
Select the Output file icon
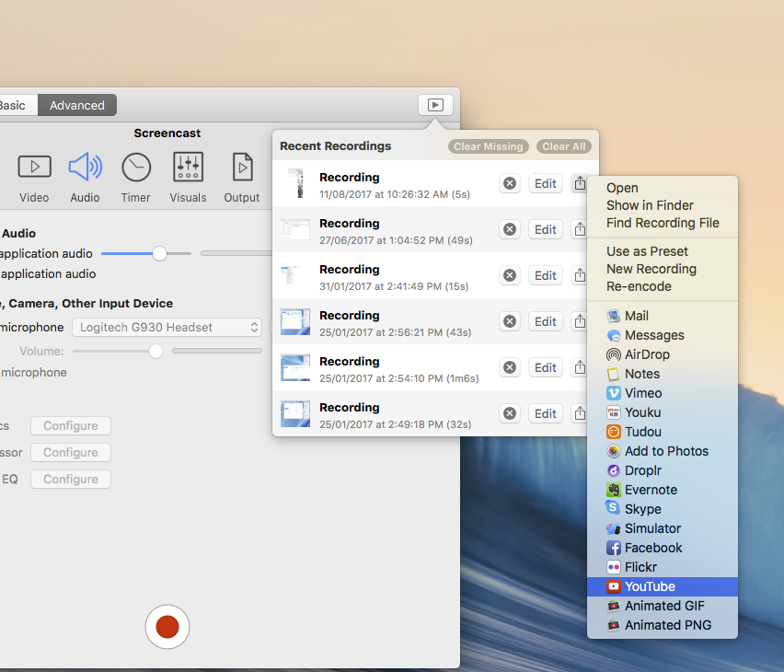242,168
